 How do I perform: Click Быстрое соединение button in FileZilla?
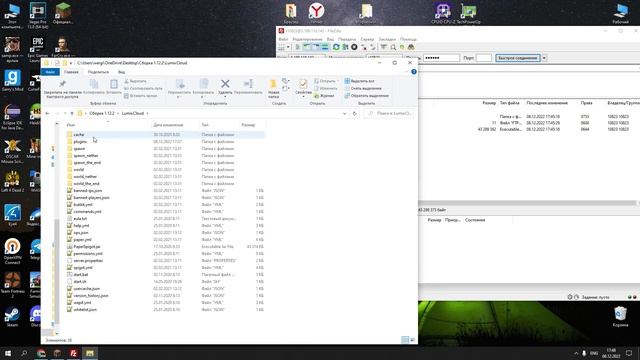click(518, 58)
